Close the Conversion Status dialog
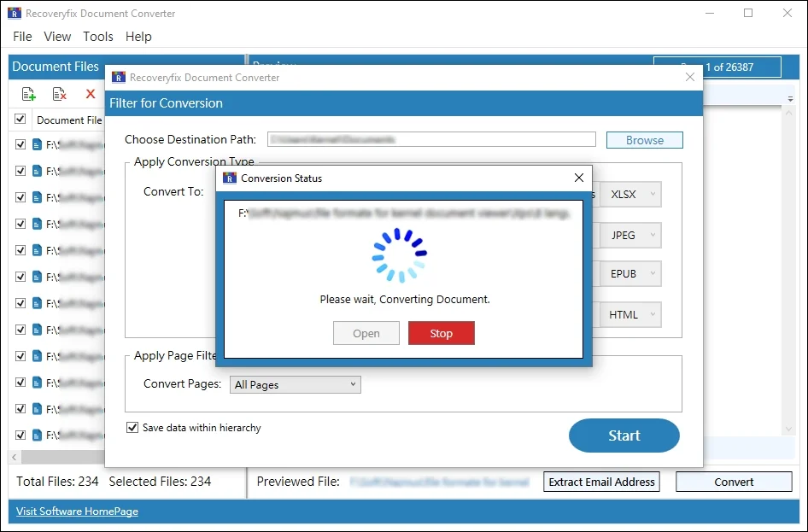The width and height of the screenshot is (808, 532). 579,178
